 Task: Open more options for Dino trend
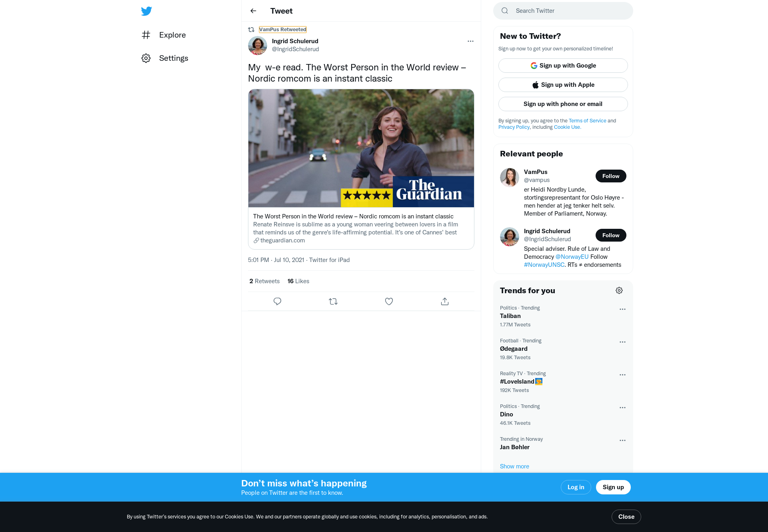click(622, 408)
